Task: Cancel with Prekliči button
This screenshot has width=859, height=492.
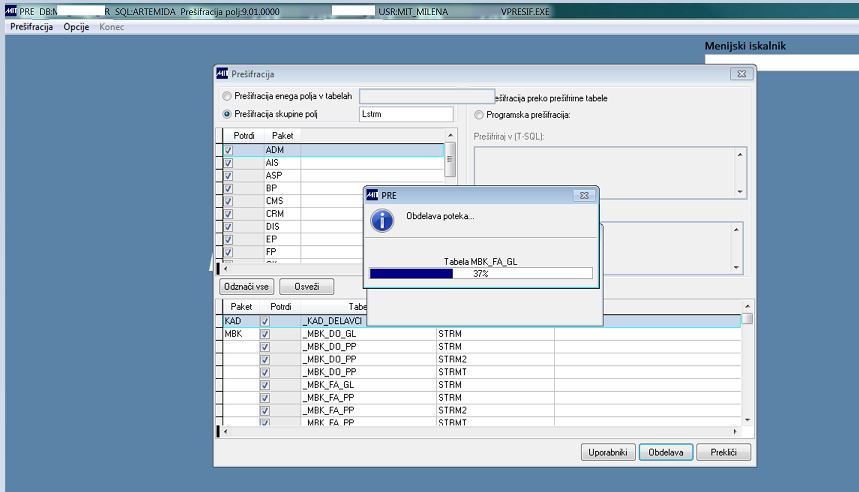Action: (x=723, y=452)
